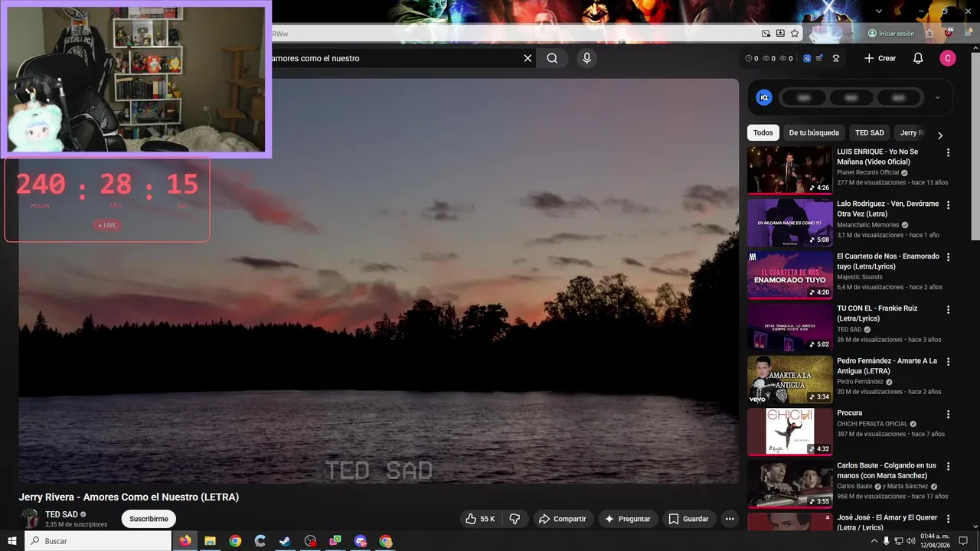Click the taskbar clock showing 01:44 a. m.

[935, 541]
